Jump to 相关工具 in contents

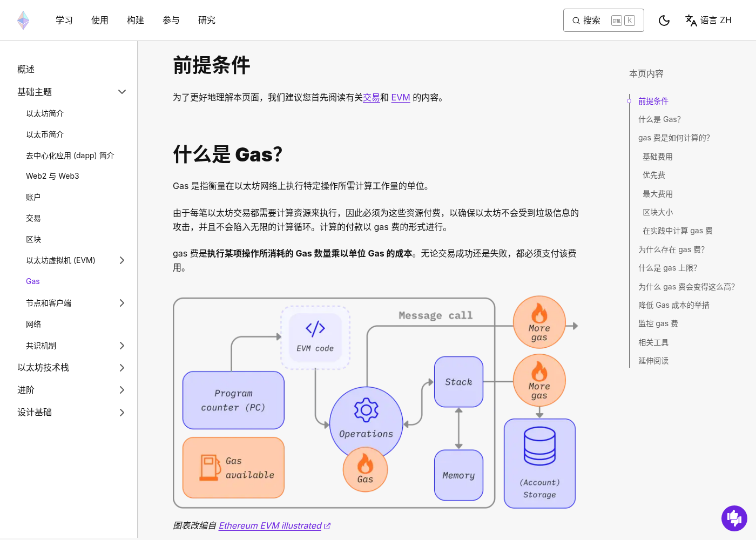(653, 342)
